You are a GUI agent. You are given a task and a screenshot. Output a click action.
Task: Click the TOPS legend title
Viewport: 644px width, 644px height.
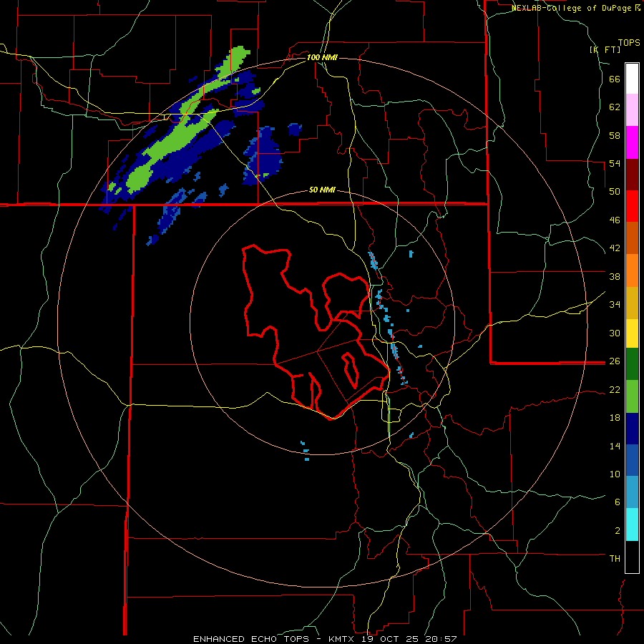(x=629, y=42)
